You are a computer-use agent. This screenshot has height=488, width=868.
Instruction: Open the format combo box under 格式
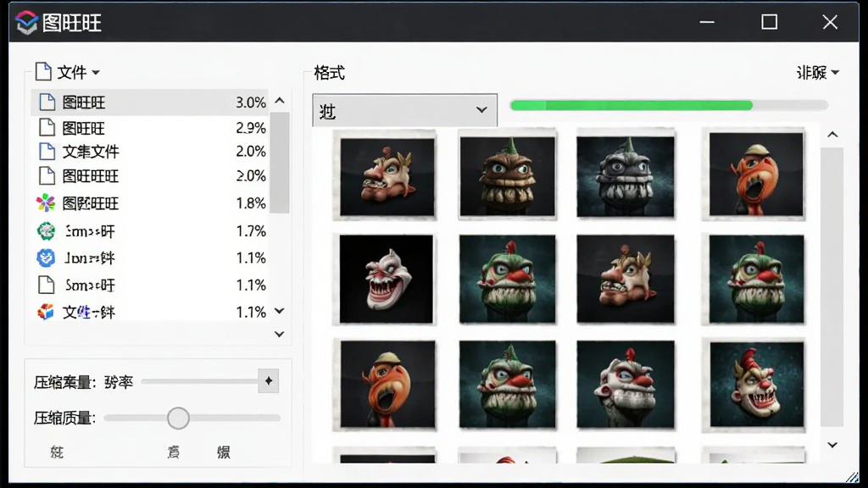pos(404,111)
